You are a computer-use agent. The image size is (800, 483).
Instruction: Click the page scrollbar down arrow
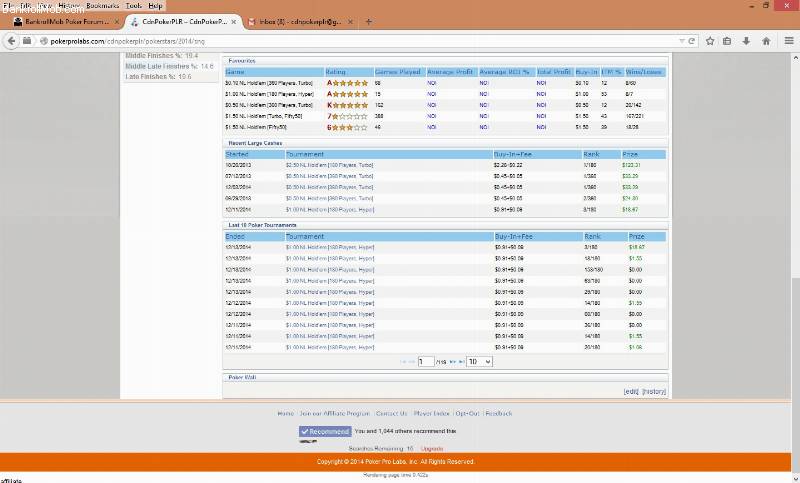(795, 478)
